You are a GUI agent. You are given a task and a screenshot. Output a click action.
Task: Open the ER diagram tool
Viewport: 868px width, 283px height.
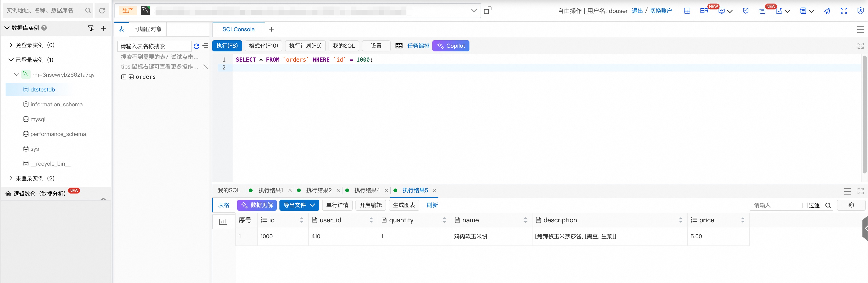[x=704, y=11]
